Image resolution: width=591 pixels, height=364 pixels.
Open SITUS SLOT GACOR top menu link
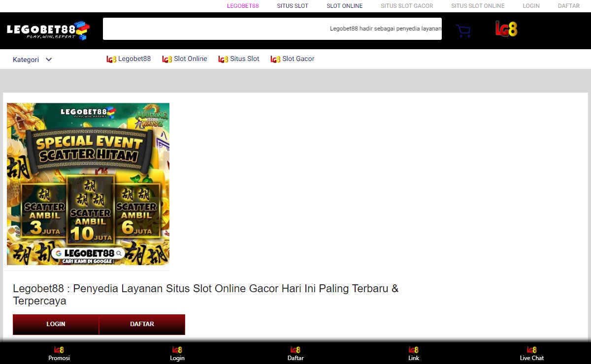coord(407,6)
